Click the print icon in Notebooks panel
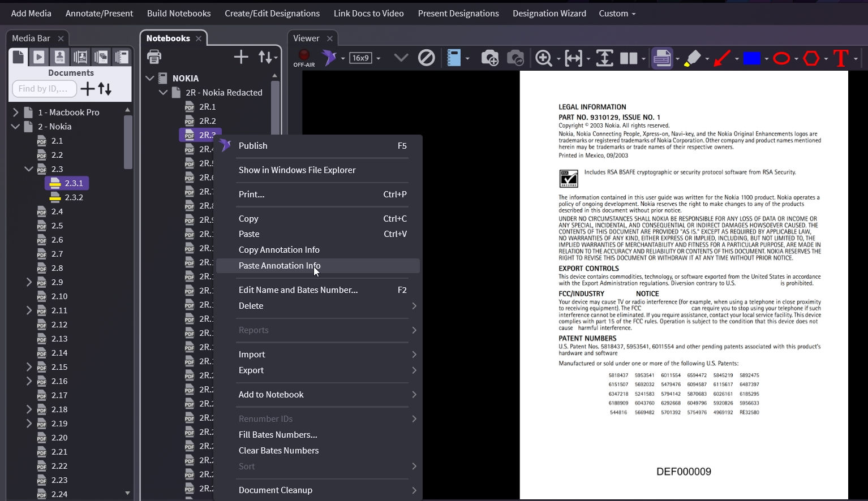This screenshot has width=868, height=501. (x=154, y=57)
